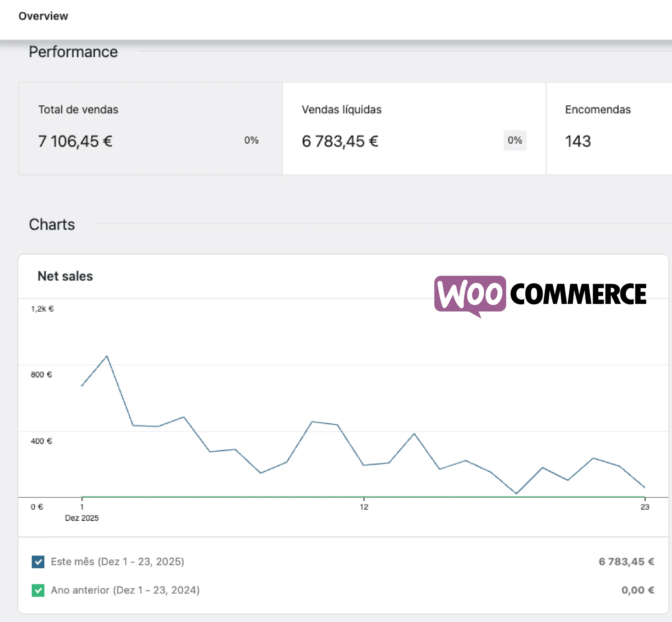The height and width of the screenshot is (622, 672).
Task: Click the 23 tick on the date axis
Action: [x=644, y=507]
